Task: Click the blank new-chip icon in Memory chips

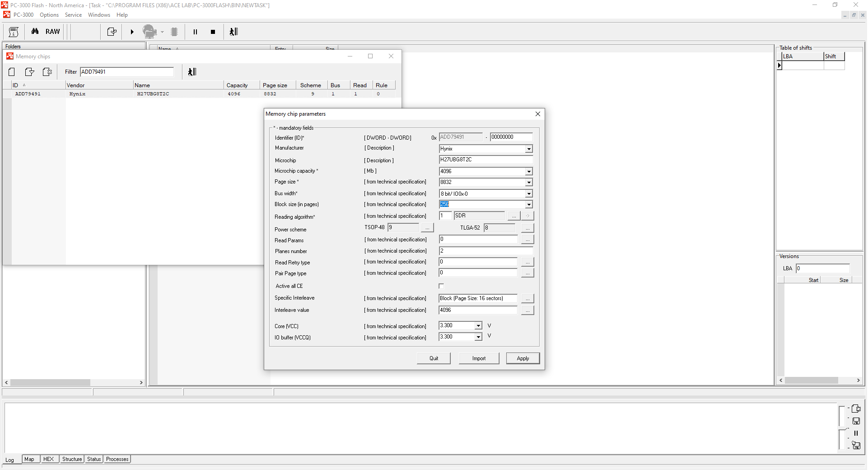Action: [12, 72]
